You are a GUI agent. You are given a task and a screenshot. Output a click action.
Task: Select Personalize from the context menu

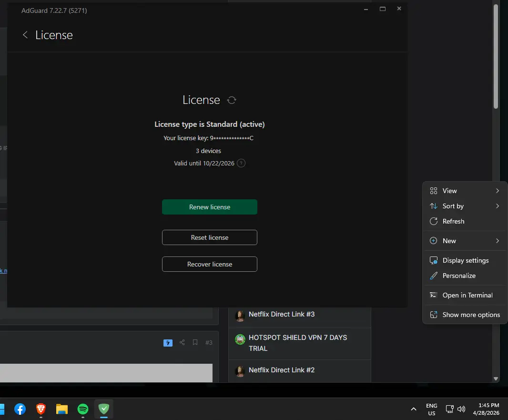(465, 276)
